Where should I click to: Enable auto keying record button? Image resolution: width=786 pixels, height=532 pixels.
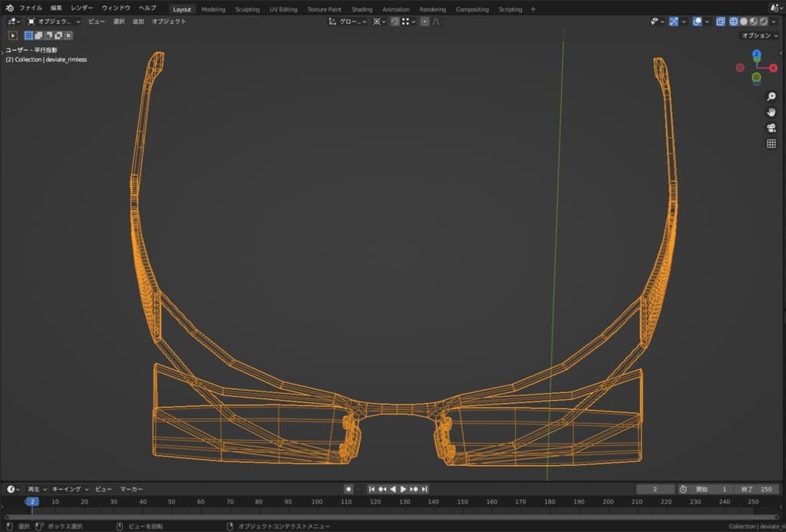348,489
